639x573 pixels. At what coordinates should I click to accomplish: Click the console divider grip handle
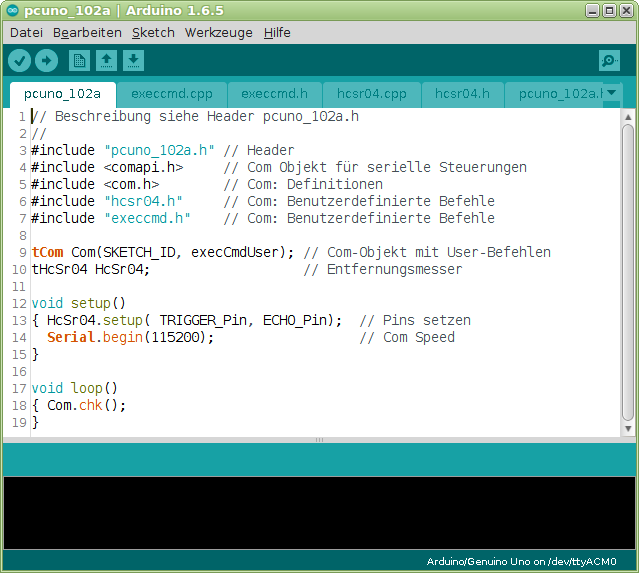tap(319, 440)
